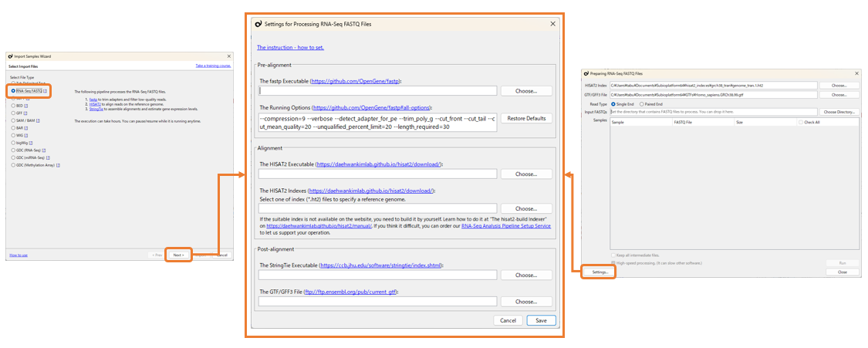
Task: Close the Import Samples Wizard window
Action: pyautogui.click(x=229, y=56)
